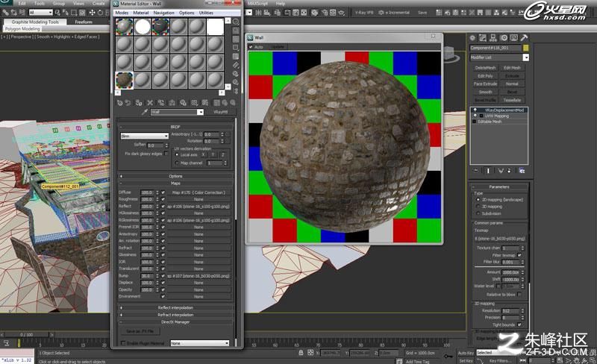This screenshot has height=364, width=597.
Task: Click the Pin Stack icon
Action: (x=476, y=171)
